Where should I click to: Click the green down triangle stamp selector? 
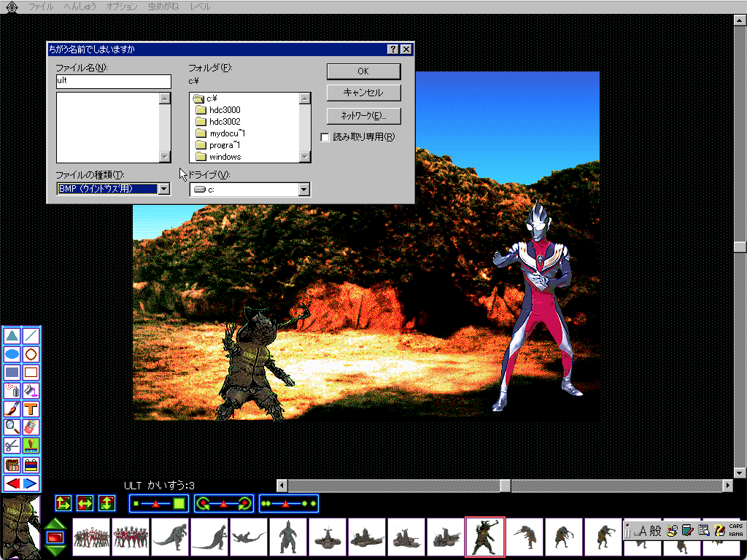(55, 551)
